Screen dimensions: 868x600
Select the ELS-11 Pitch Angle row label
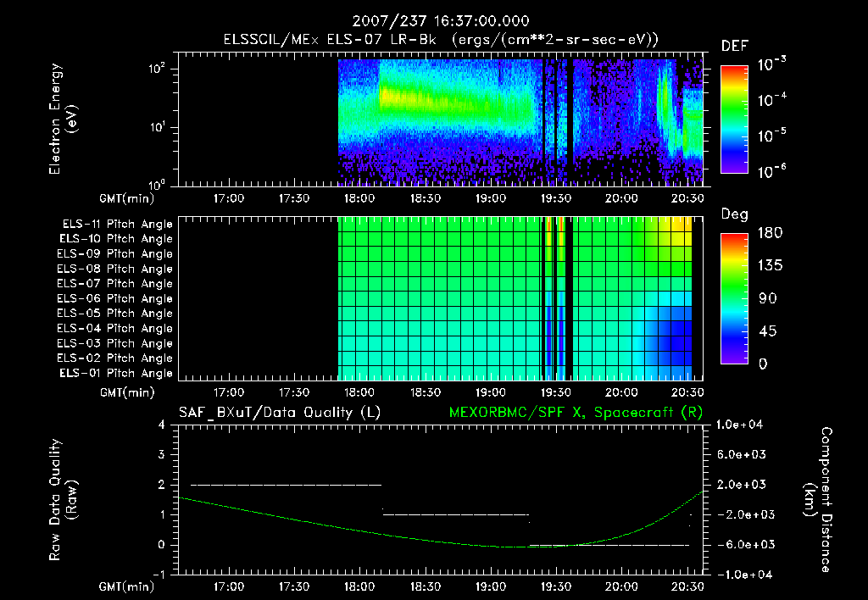117,225
